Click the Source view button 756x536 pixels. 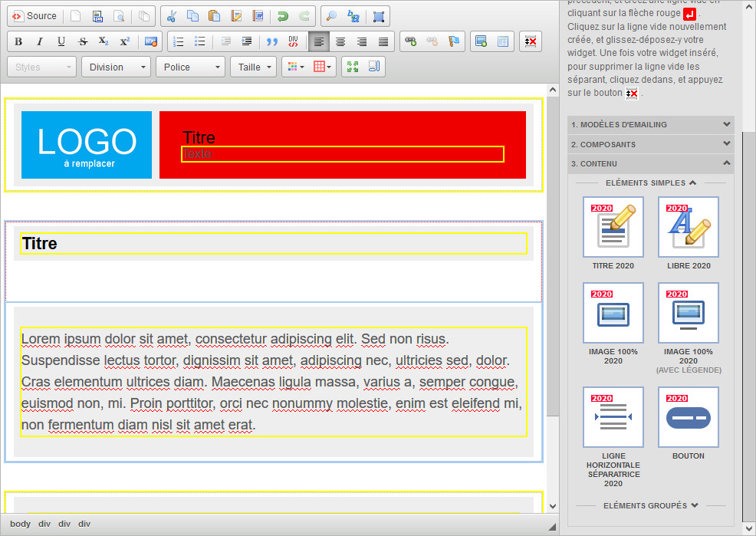coord(35,16)
